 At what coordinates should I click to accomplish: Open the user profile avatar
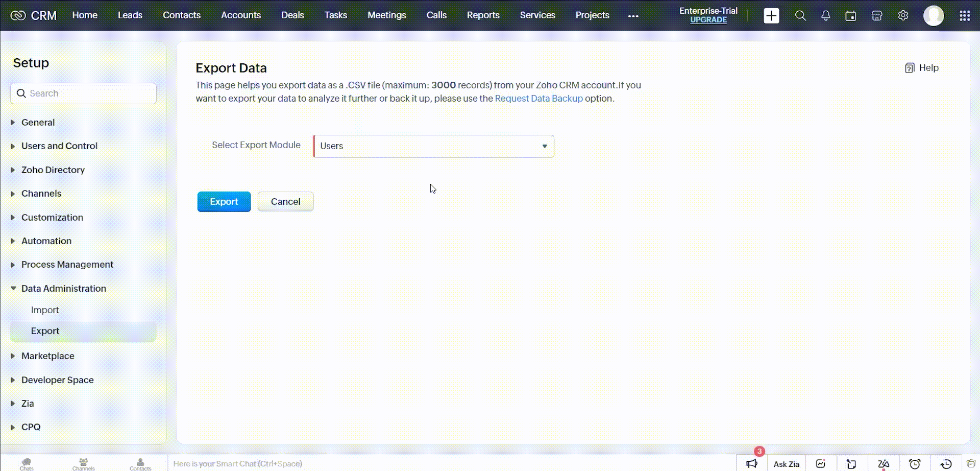pyautogui.click(x=934, y=16)
